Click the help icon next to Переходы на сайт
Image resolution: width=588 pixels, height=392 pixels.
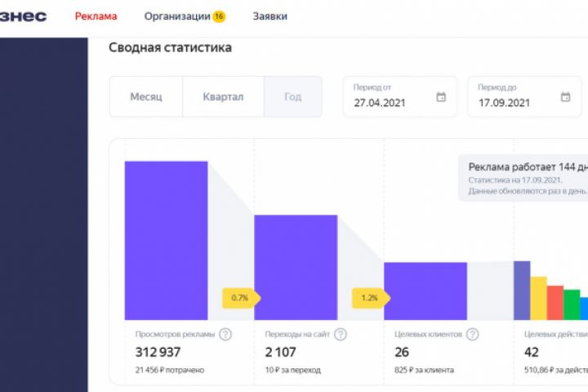tap(341, 334)
